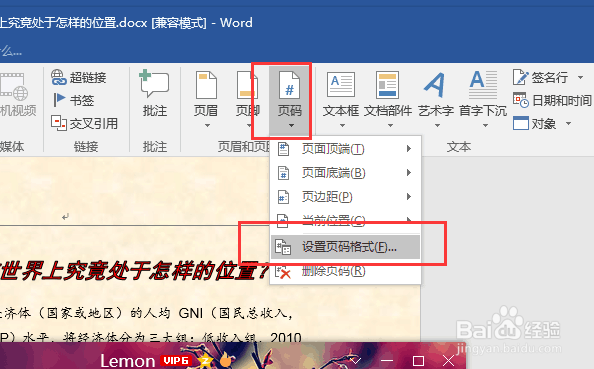The image size is (594, 369).
Task: Expand Header (页眉) dropdown arrow
Action: 207,125
